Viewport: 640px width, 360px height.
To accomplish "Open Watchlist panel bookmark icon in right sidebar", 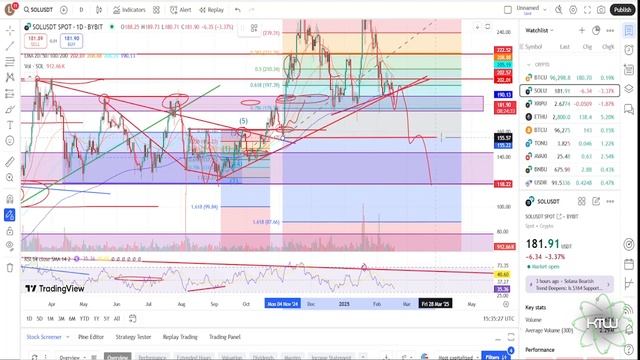I will pos(629,30).
